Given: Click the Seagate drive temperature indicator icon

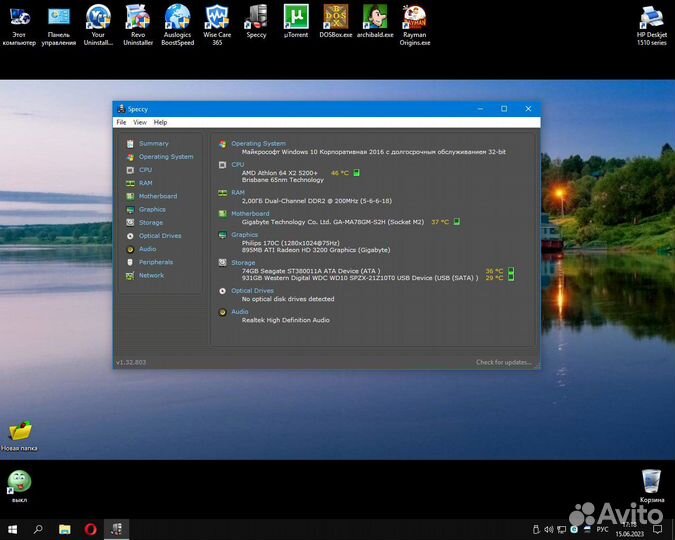Looking at the screenshot, I should click(x=511, y=270).
